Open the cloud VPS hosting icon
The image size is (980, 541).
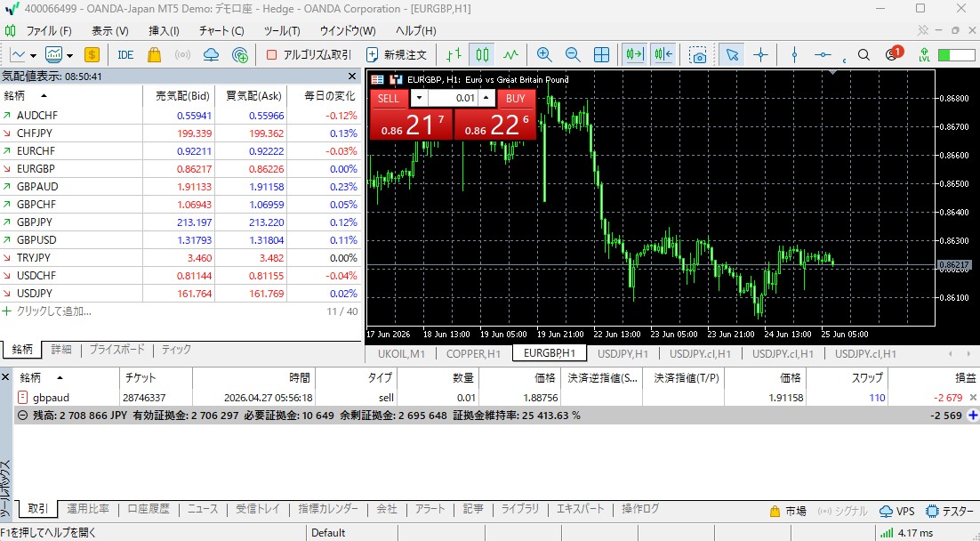(212, 55)
